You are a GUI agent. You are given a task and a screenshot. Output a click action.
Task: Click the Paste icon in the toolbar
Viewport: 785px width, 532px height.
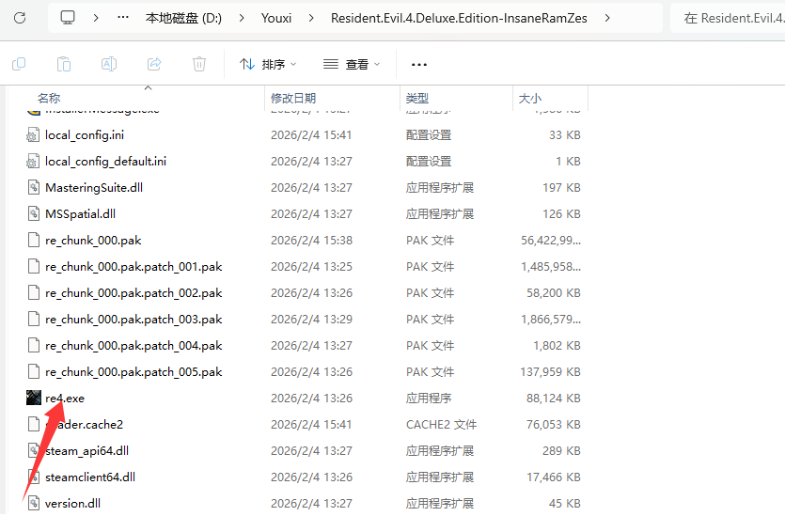64,64
